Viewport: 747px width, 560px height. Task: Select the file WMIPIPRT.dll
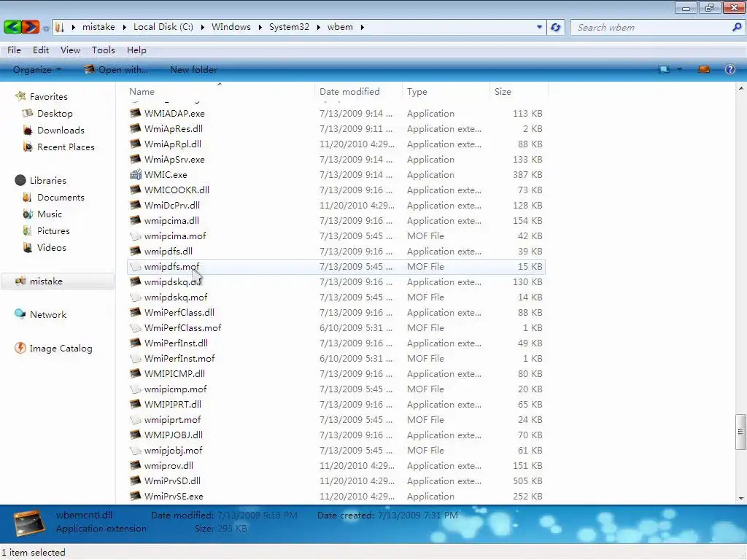pyautogui.click(x=336, y=404)
